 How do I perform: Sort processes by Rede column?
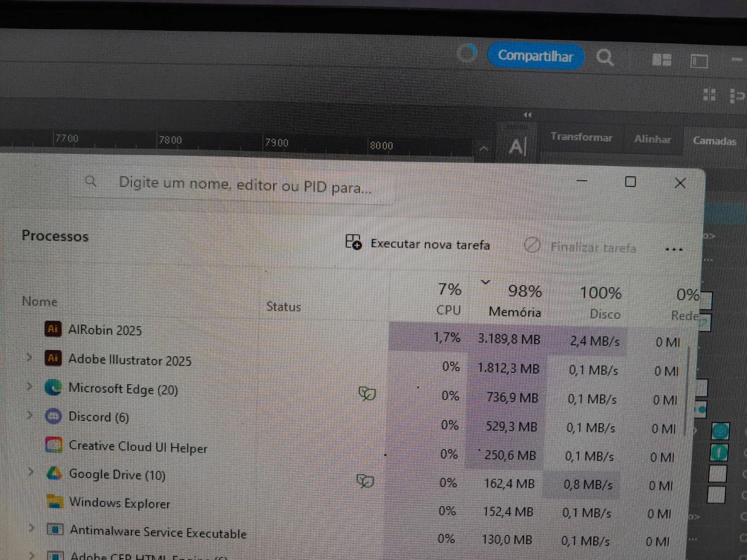pyautogui.click(x=686, y=305)
